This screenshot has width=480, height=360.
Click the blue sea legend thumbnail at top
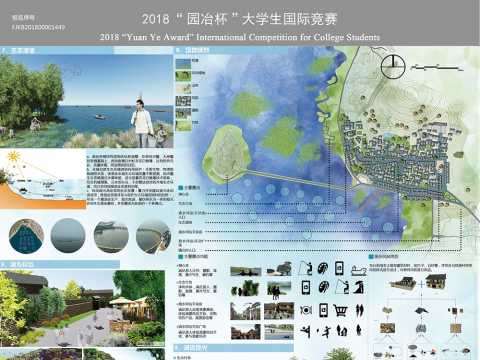point(183,63)
